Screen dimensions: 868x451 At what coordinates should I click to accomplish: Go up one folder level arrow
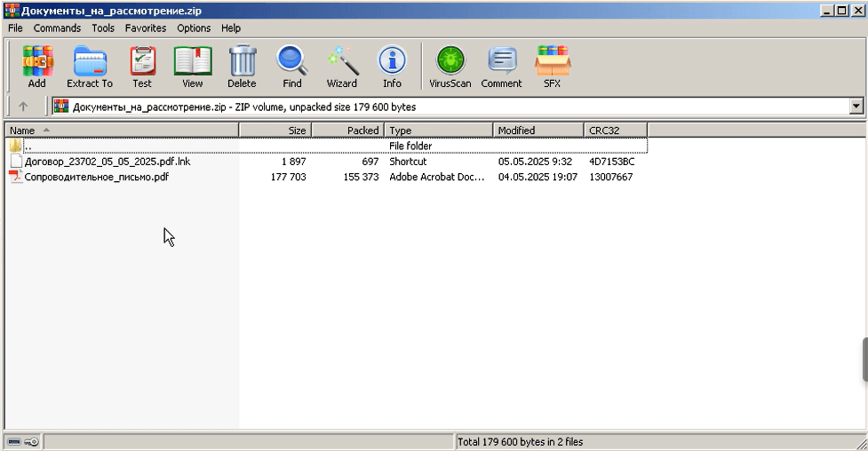[23, 107]
